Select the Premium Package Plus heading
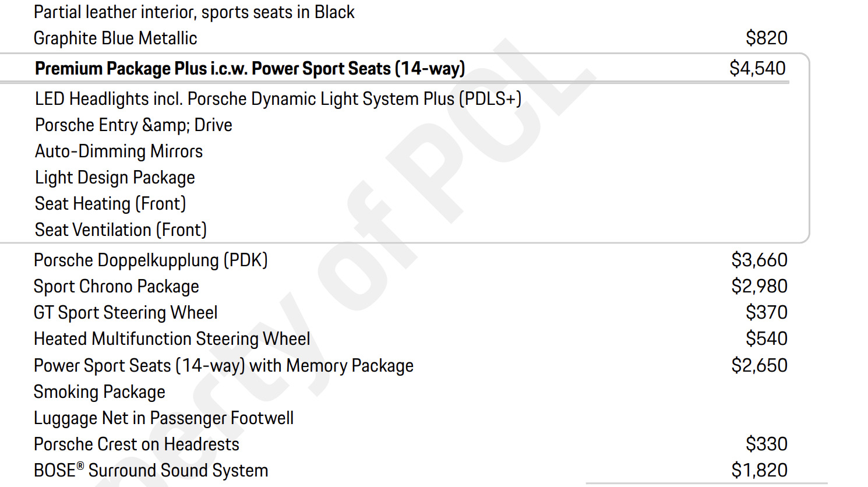The height and width of the screenshot is (487, 868). (250, 69)
